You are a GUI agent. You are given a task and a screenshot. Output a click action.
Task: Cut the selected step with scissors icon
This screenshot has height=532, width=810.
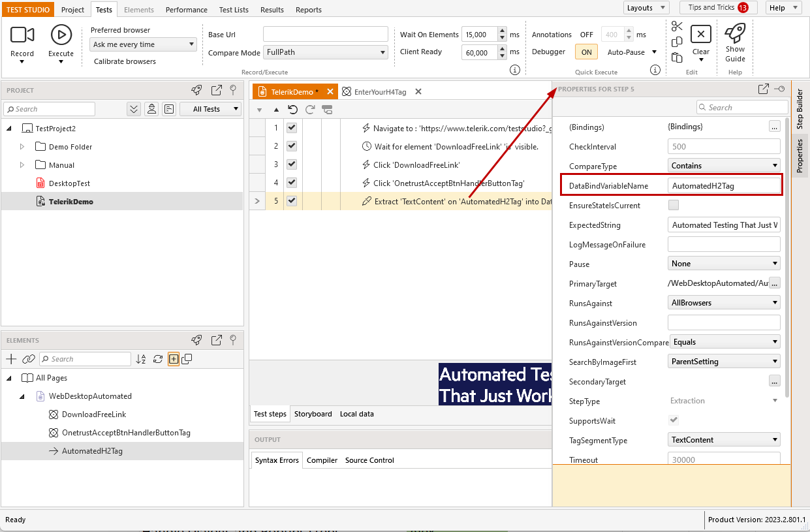pos(677,26)
